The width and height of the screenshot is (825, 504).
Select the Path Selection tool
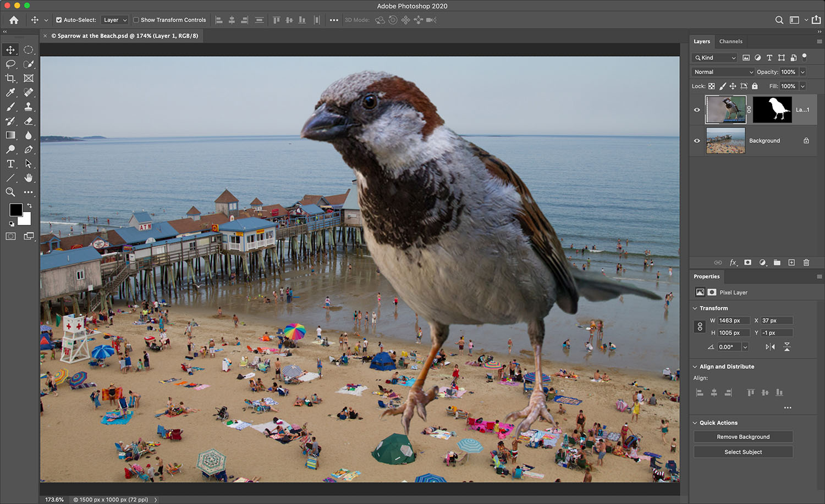tap(29, 164)
